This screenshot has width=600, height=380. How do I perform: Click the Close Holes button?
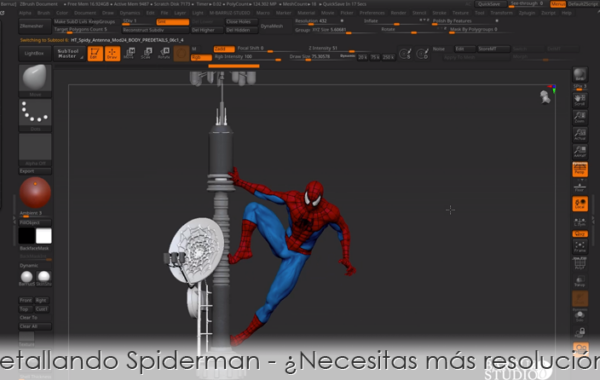[241, 22]
